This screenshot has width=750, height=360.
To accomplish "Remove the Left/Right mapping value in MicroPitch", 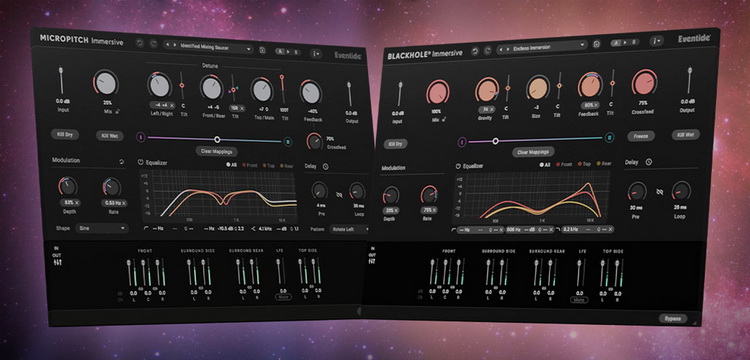I will point(172,105).
